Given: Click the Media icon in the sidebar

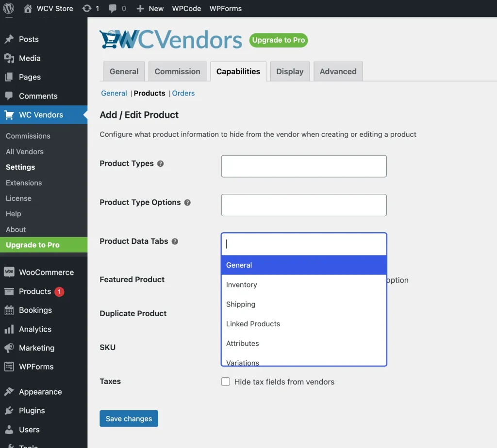Looking at the screenshot, I should click(9, 58).
